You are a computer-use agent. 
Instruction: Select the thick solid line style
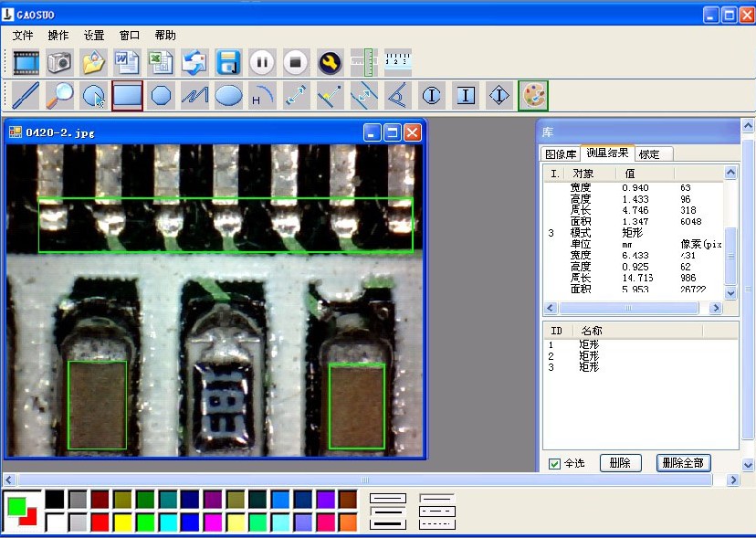(388, 524)
